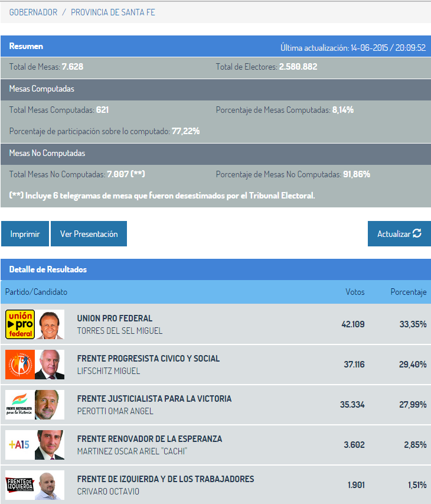Click Total de Mesas value 7.628
431x504 pixels.
point(73,67)
